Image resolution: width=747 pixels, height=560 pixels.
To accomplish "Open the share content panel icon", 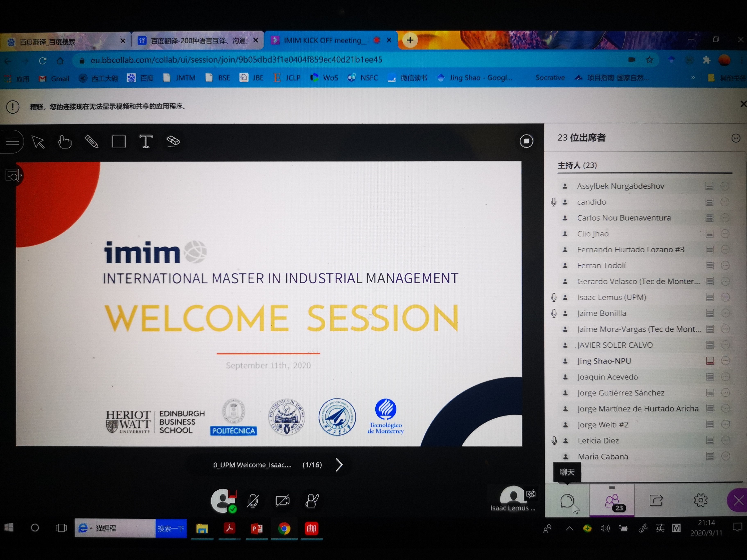I will (656, 500).
